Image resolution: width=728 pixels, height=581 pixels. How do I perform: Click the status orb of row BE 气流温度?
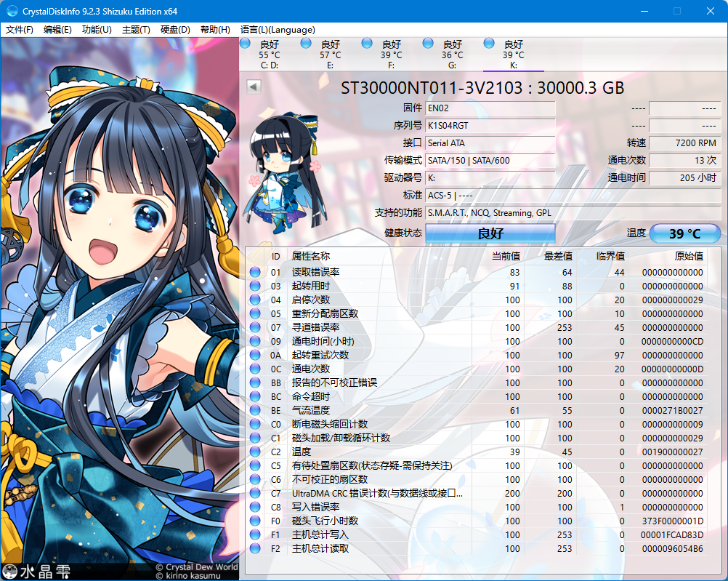point(255,410)
